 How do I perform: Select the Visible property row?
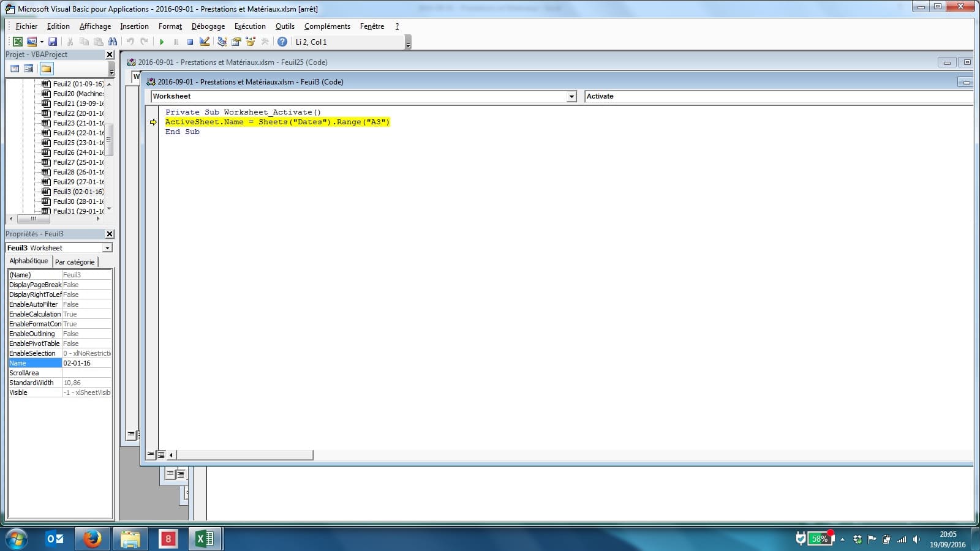[x=60, y=392]
